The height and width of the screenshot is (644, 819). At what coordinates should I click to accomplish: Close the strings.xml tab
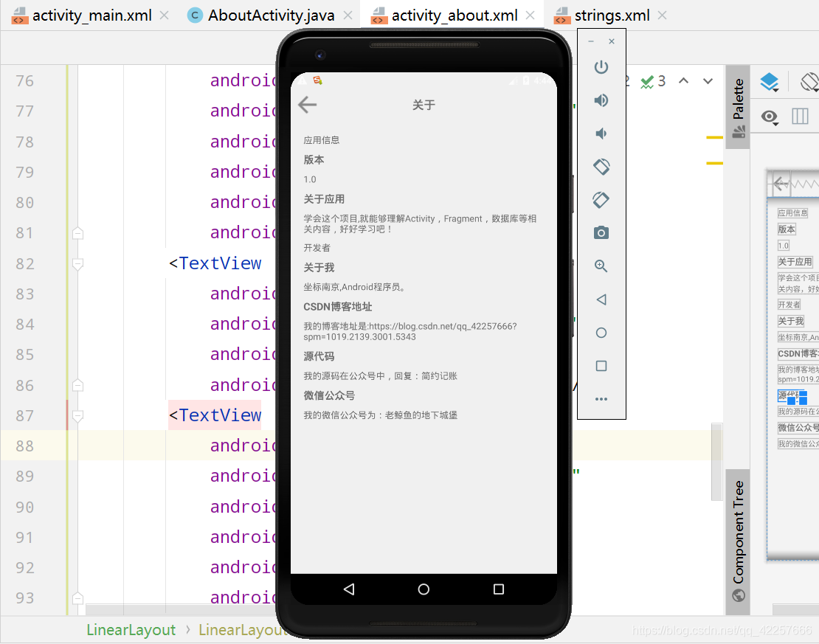click(663, 15)
